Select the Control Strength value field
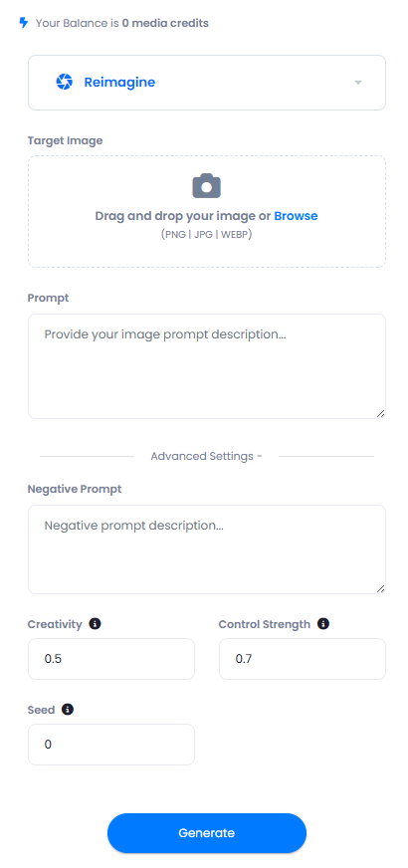Image resolution: width=408 pixels, height=868 pixels. [303, 659]
